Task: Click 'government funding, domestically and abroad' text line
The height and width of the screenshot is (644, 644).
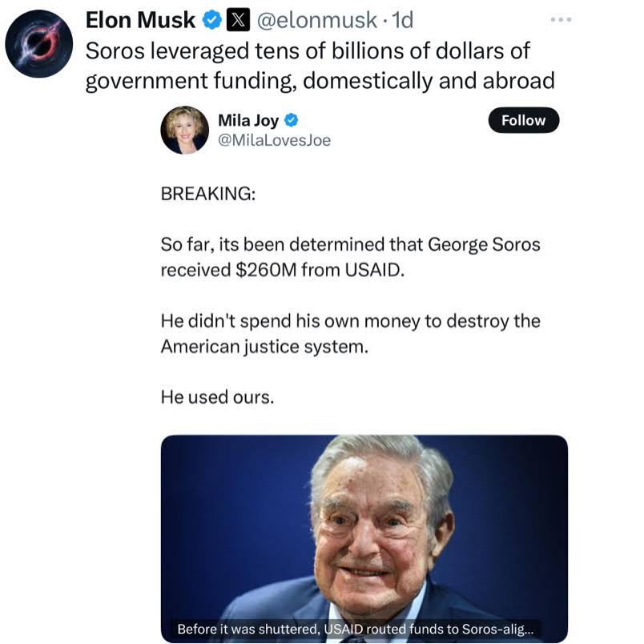Action: 319,81
